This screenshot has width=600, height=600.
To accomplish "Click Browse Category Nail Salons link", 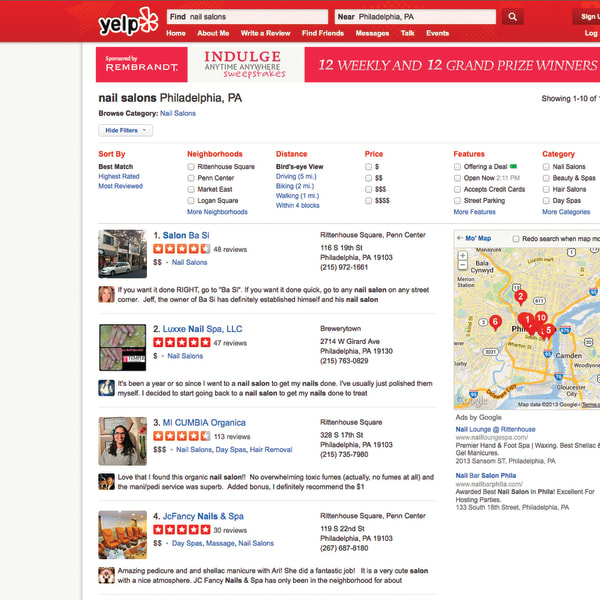I will click(x=178, y=113).
